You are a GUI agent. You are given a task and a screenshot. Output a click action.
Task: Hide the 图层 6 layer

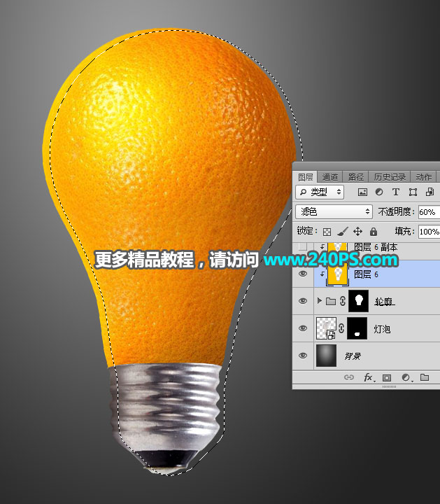302,274
